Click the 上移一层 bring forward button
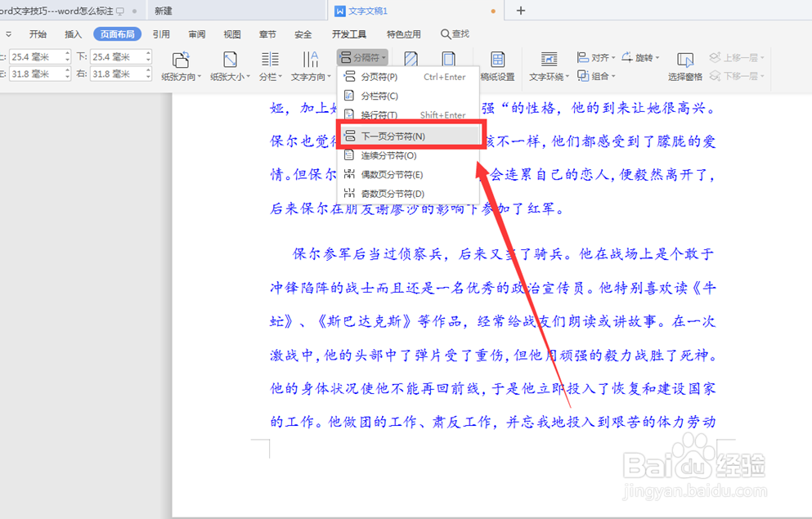 point(737,57)
